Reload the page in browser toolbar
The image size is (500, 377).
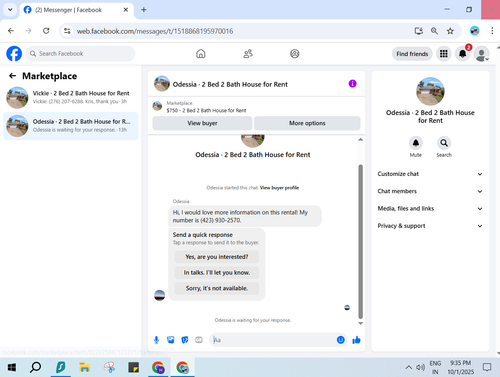pyautogui.click(x=46, y=31)
